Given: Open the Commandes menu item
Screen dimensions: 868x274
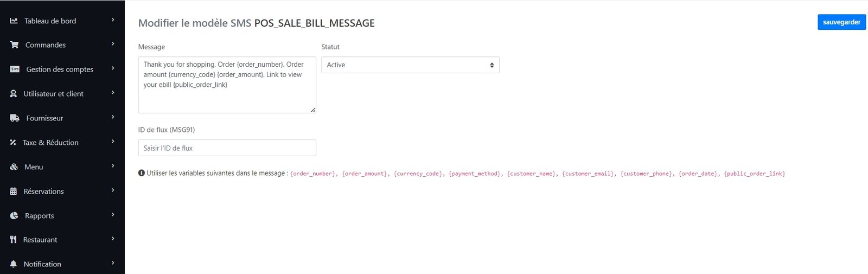Looking at the screenshot, I should [46, 45].
